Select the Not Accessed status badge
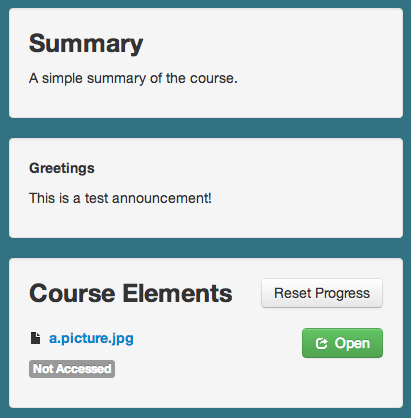This screenshot has height=418, width=411. 72,369
